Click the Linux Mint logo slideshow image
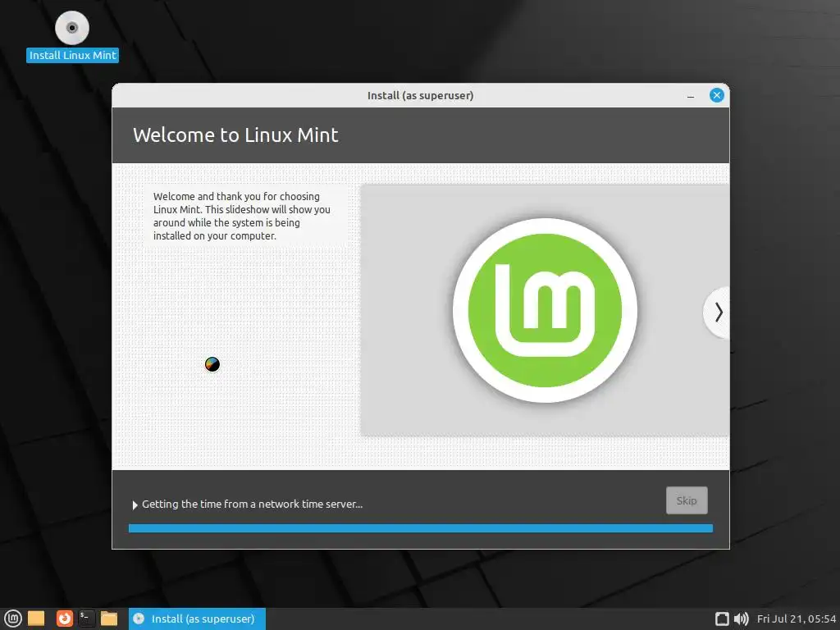The image size is (840, 630). [545, 310]
